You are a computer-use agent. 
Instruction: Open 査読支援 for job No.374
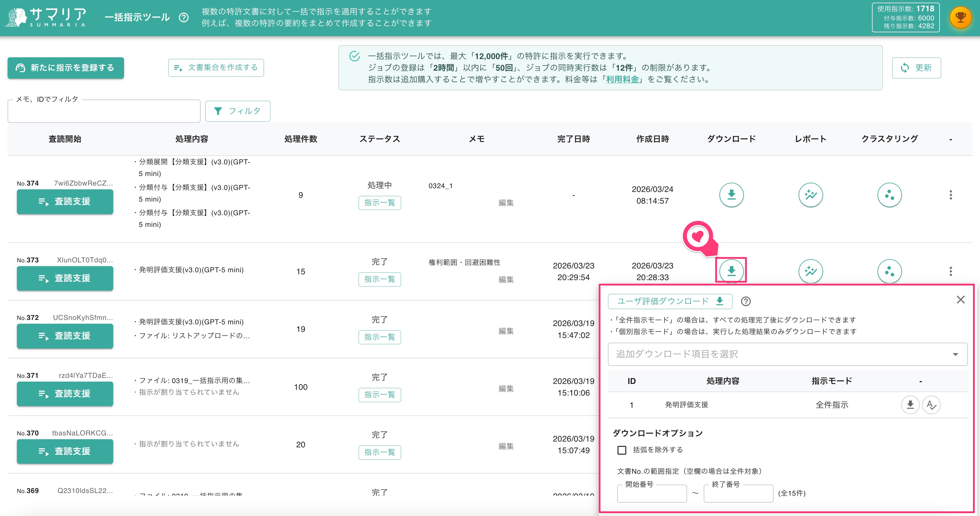(x=65, y=202)
